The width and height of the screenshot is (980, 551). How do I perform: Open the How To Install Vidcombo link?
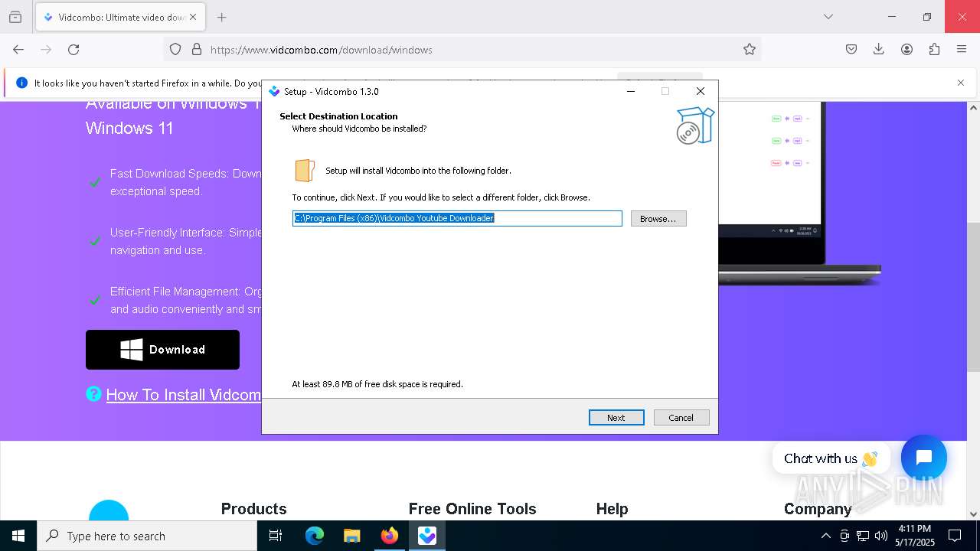point(184,395)
